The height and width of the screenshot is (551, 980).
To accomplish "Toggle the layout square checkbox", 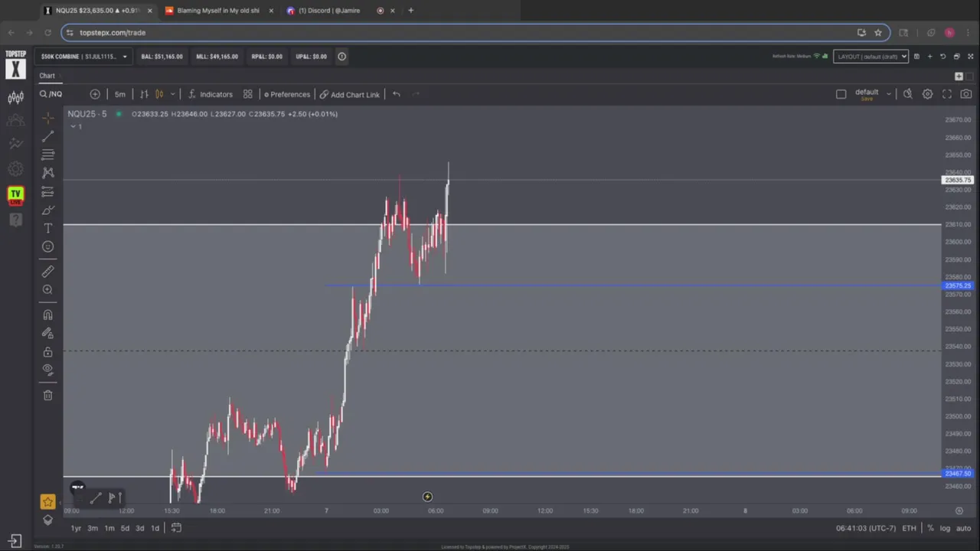I will [x=841, y=94].
